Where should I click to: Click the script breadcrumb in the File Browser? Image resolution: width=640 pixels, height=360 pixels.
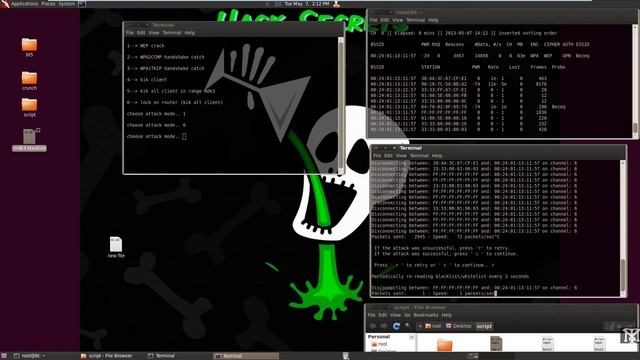click(484, 326)
